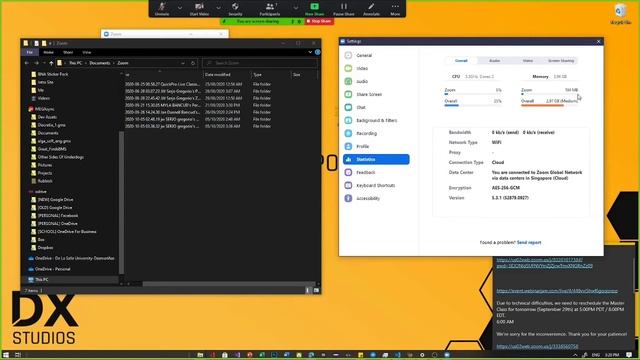Switch to large icons view in Explorer status bar
640x360 pixels.
[x=316, y=290]
